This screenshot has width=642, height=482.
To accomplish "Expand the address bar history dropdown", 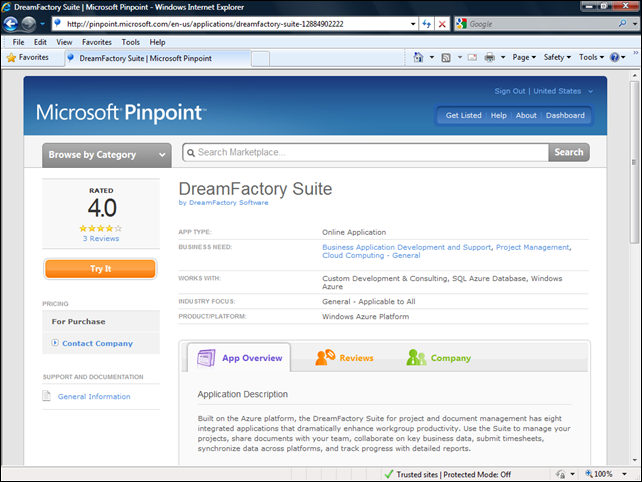I will [413, 24].
